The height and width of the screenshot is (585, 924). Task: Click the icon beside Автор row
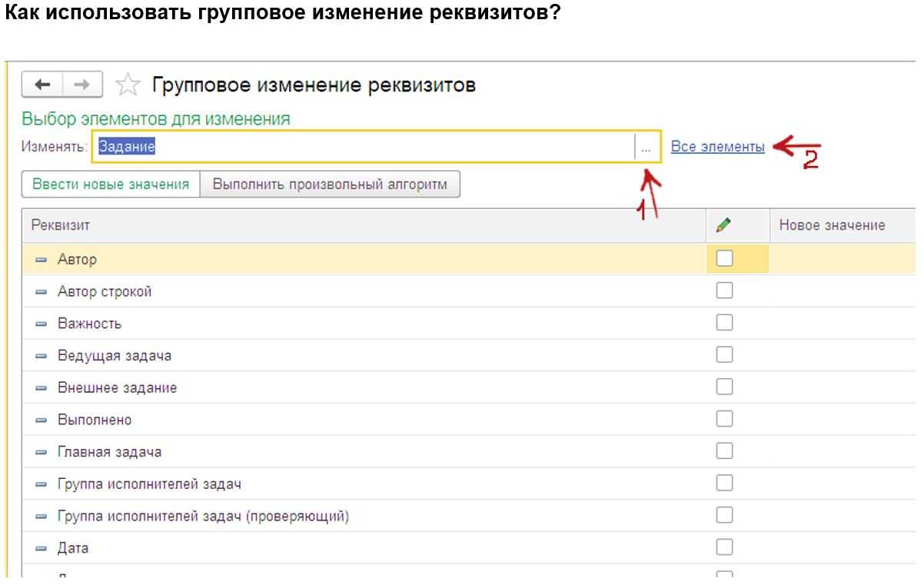(x=42, y=260)
